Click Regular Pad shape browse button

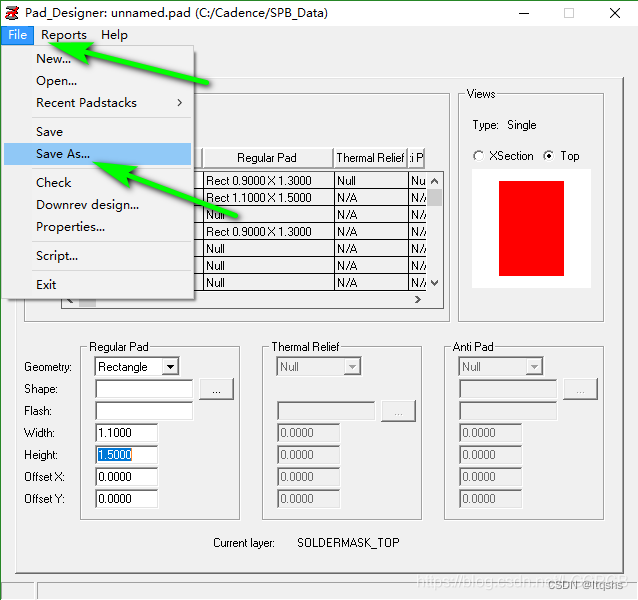(x=216, y=389)
